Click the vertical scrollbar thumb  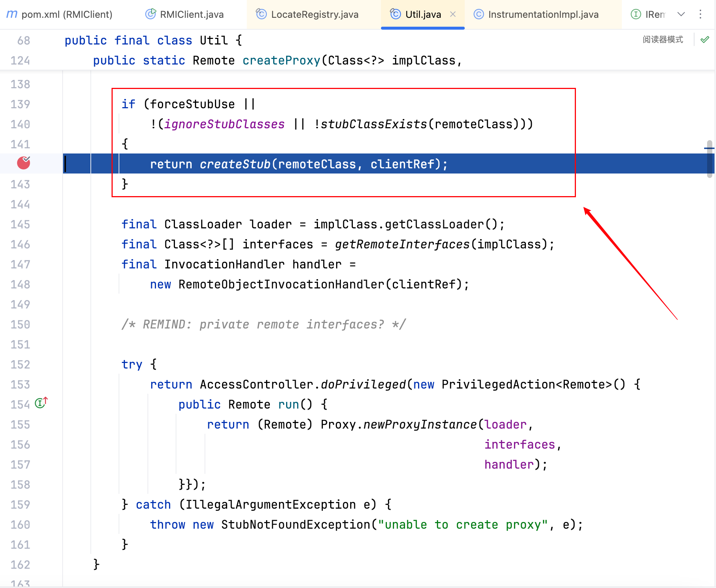(x=709, y=159)
